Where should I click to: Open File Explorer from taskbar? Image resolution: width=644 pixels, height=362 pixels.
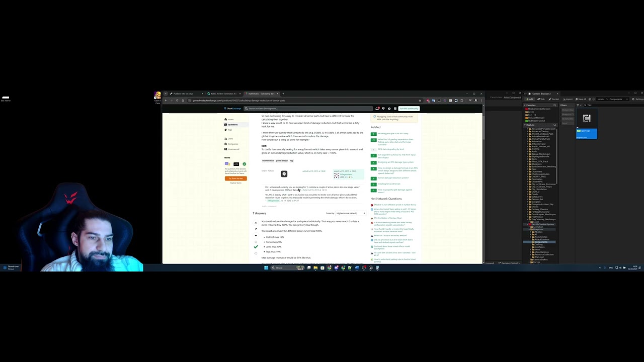[x=315, y=267]
